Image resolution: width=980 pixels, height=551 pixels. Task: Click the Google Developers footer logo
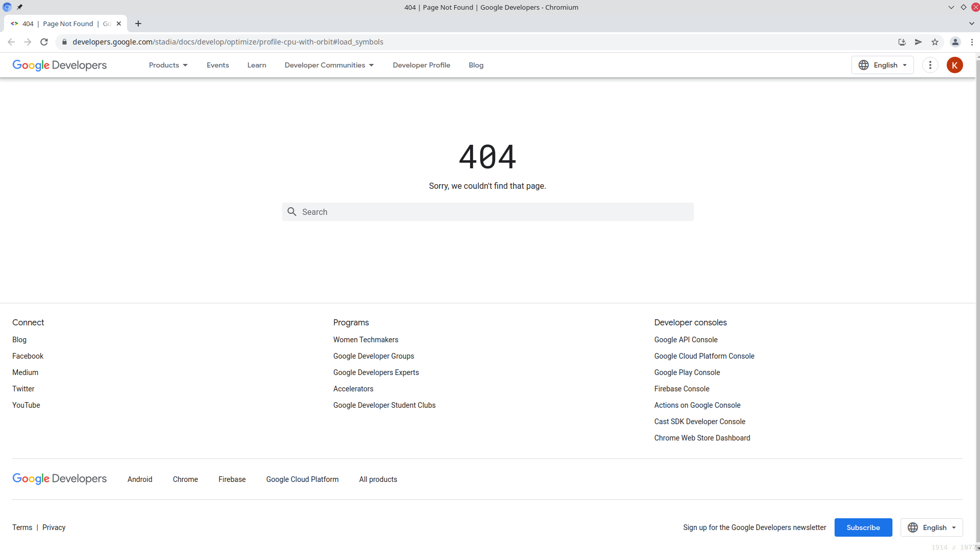pos(59,478)
